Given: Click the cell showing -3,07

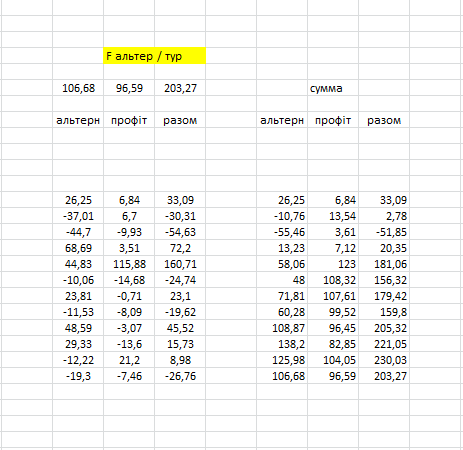Looking at the screenshot, I should click(129, 328).
